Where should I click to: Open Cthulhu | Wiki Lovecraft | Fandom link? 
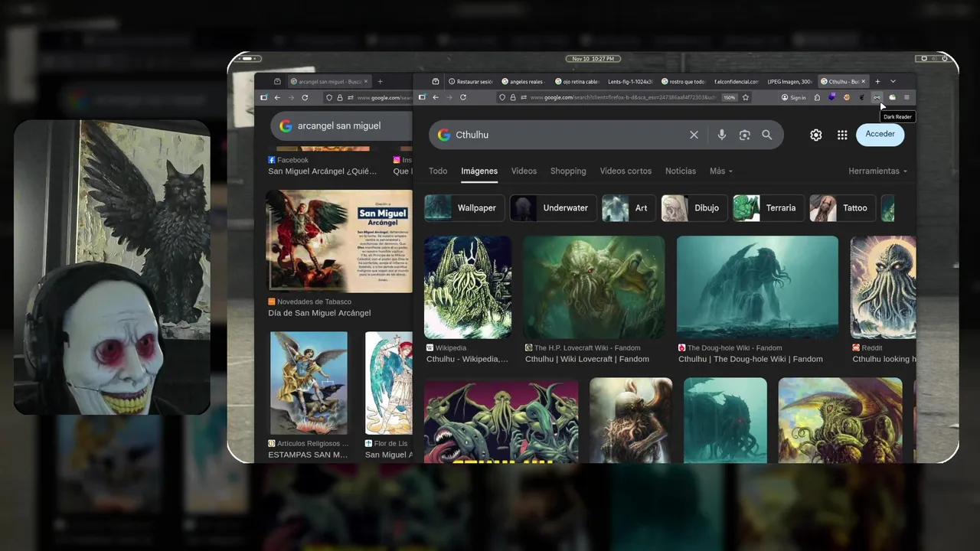[587, 359]
